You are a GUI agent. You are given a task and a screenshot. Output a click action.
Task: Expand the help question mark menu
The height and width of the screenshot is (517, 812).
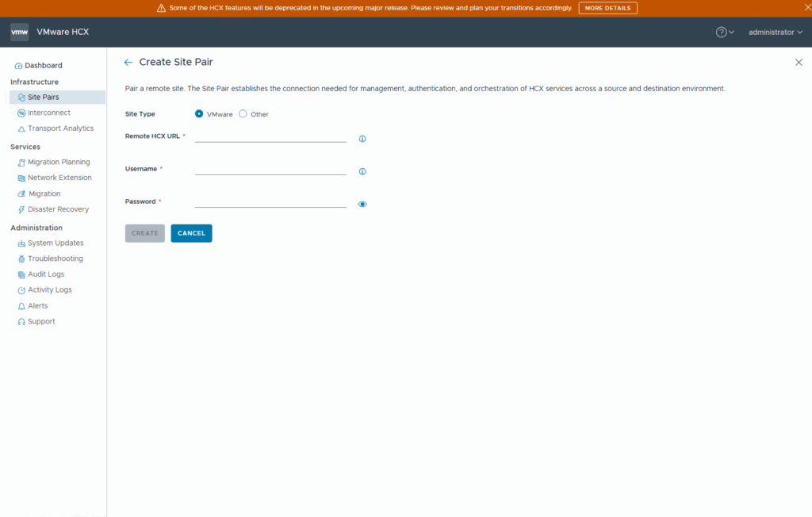725,33
